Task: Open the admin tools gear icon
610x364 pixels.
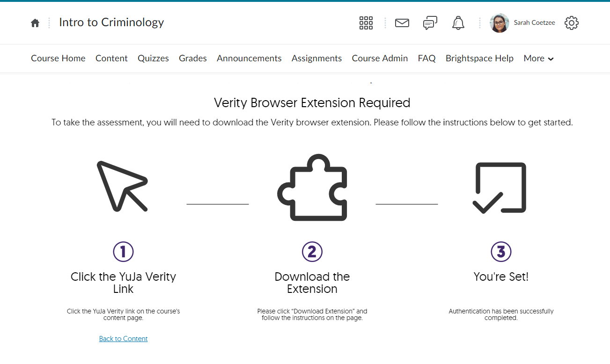Action: pos(571,23)
